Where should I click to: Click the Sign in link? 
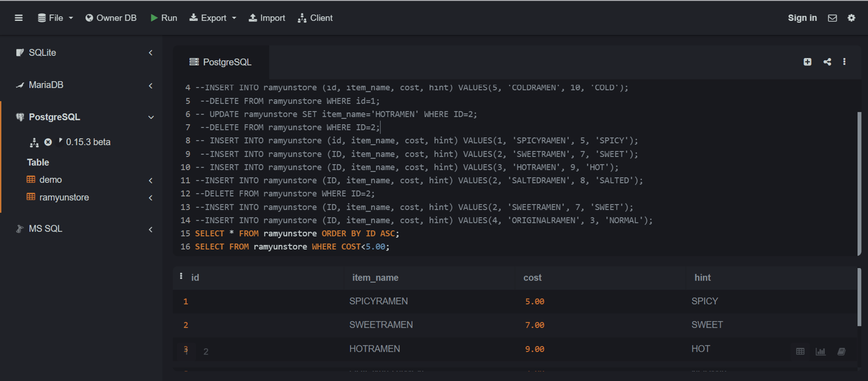802,18
